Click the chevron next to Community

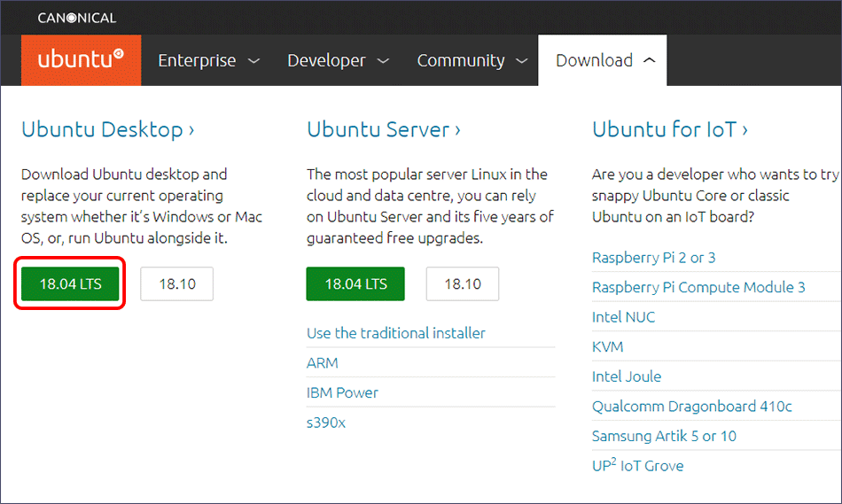tap(521, 61)
